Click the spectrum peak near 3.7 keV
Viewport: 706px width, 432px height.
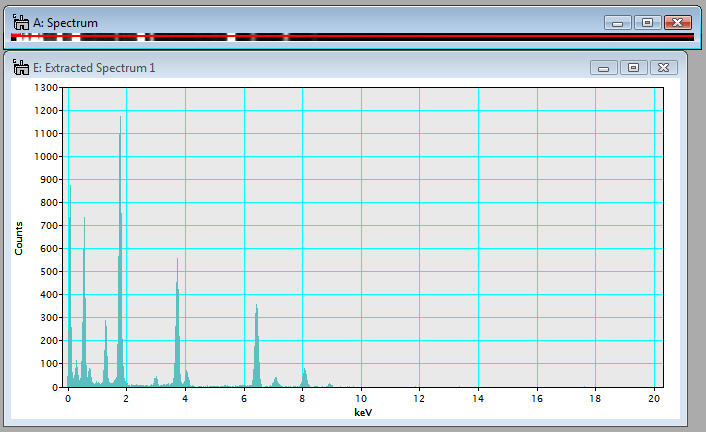coord(177,324)
